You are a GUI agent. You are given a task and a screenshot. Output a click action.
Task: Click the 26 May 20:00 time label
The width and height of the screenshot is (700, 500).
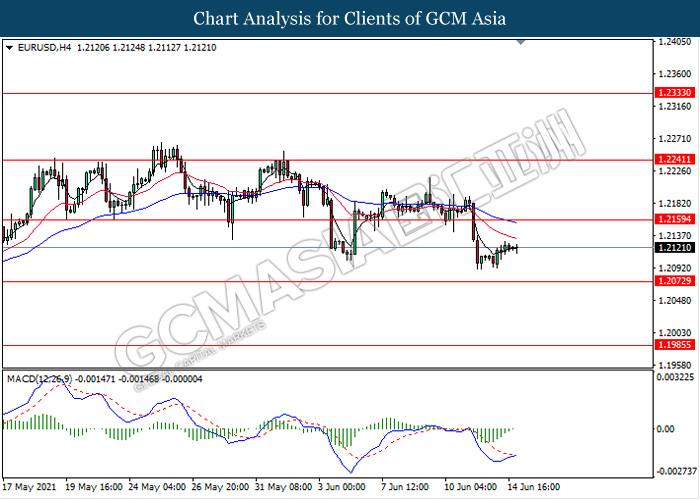click(221, 487)
